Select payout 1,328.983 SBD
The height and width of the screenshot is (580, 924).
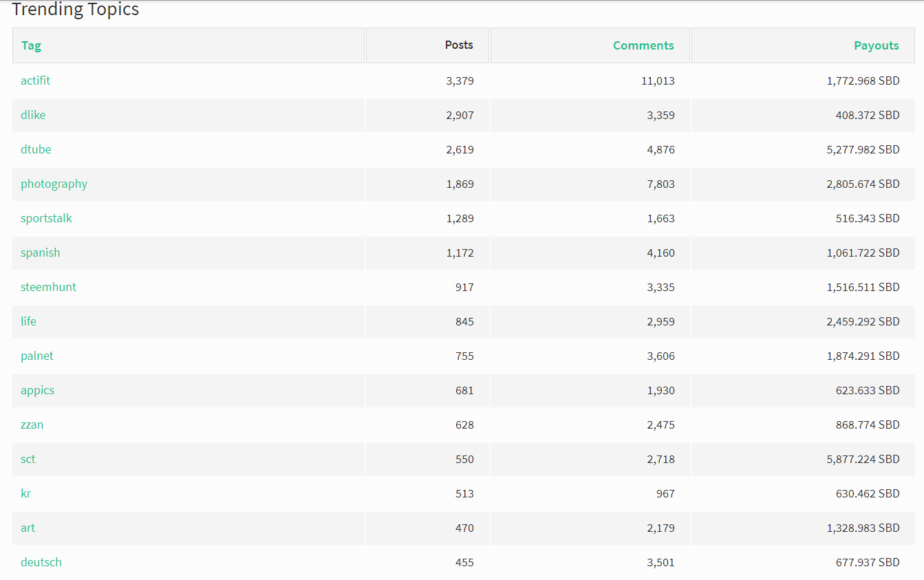click(863, 528)
